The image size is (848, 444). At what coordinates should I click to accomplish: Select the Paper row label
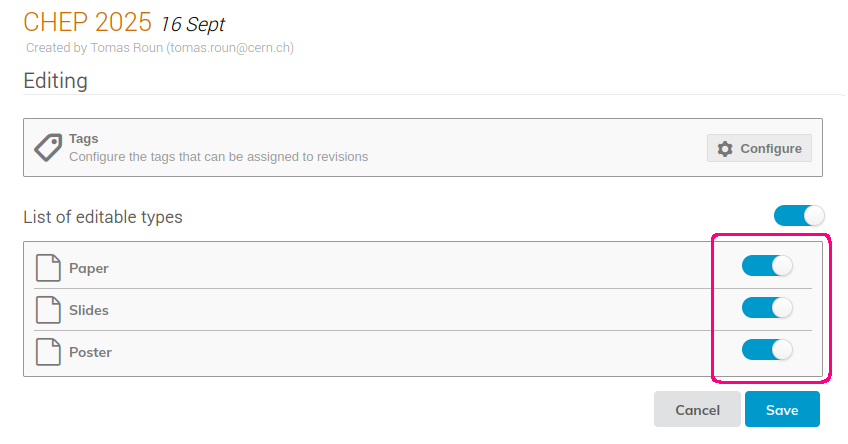[x=89, y=268]
